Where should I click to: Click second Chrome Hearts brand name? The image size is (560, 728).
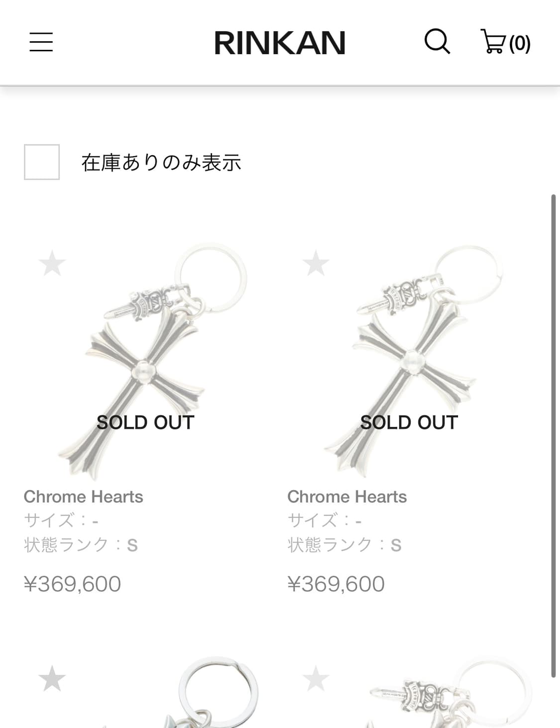[347, 497]
